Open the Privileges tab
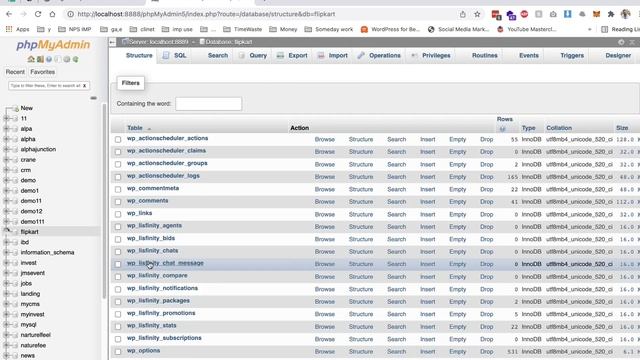Image resolution: width=640 pixels, height=360 pixels. click(431, 56)
